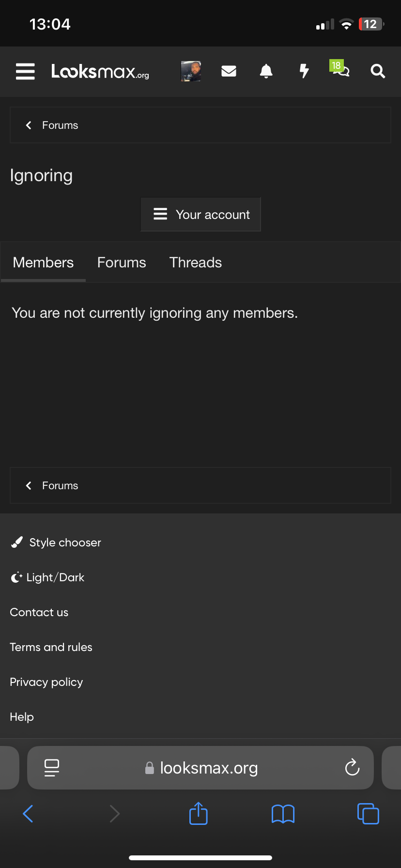Tap the user avatar thumbnail
The height and width of the screenshot is (868, 401).
(x=191, y=71)
